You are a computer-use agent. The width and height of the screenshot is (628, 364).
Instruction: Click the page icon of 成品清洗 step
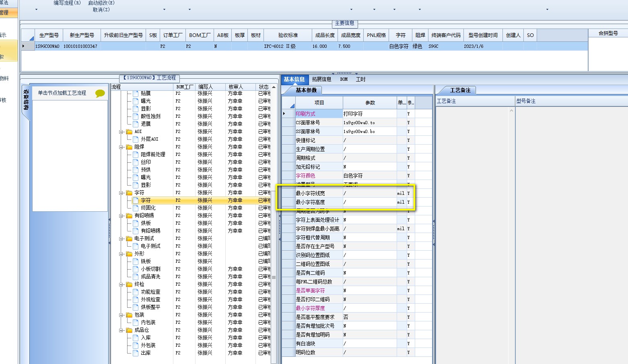tap(136, 276)
